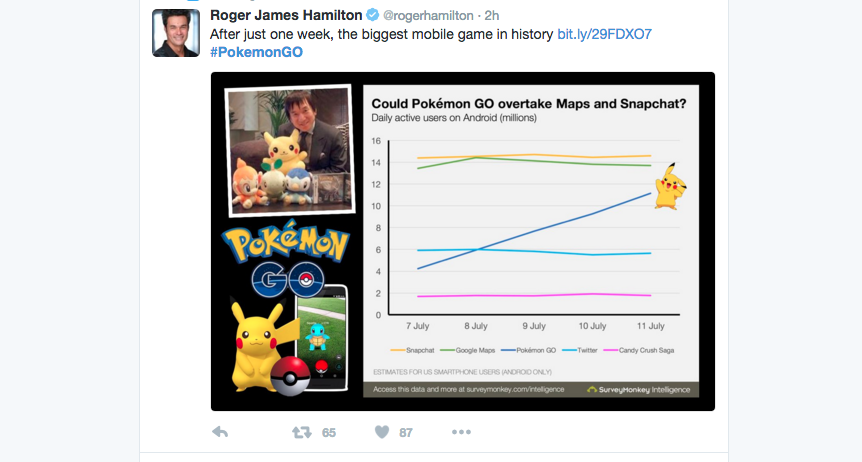
Task: Click the SurveyMonkey Intelligence logo
Action: 638,389
